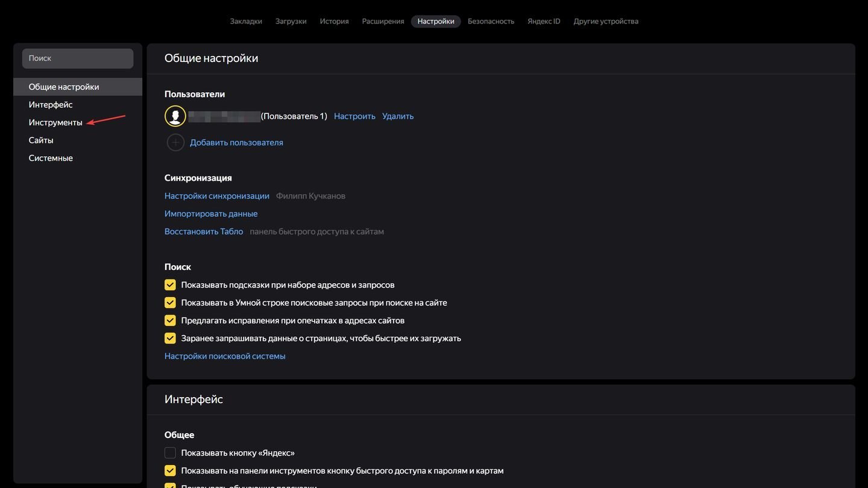Toggle Заранее запрашивать данные о страницах
Screen dimensions: 868x488
170,339
